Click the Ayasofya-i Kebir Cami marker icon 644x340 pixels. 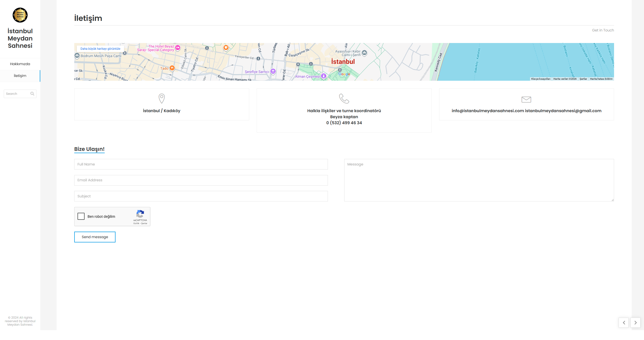[364, 53]
